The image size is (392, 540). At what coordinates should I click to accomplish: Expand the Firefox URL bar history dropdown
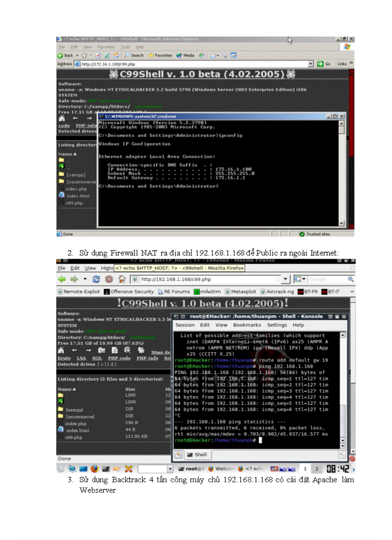[x=286, y=279]
